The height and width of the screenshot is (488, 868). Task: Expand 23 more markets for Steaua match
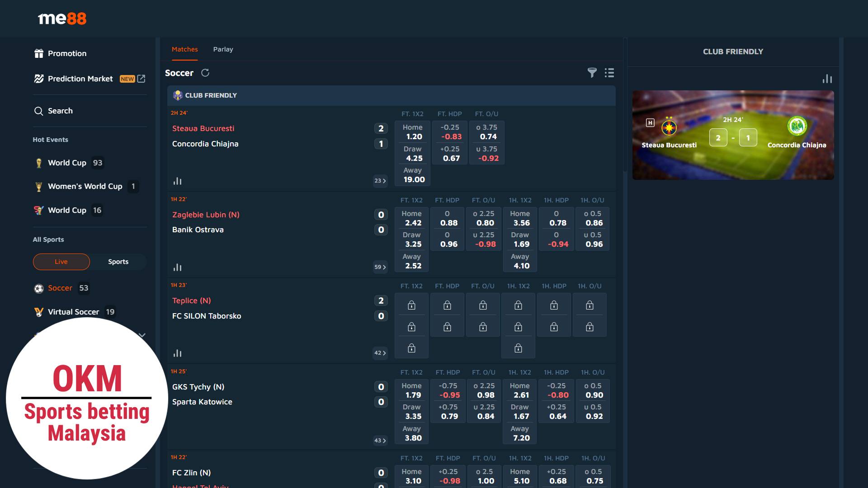coord(380,181)
